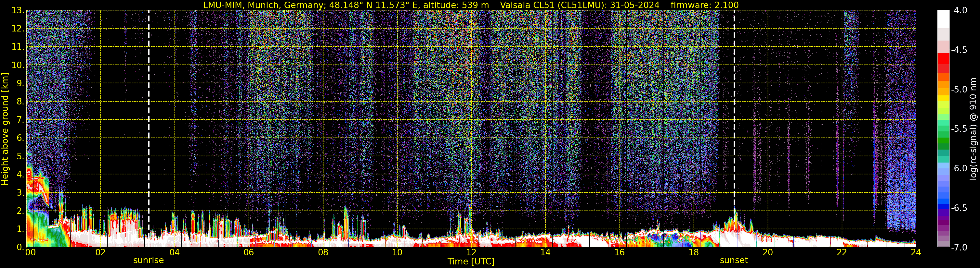Click the time tick label '04'

click(x=175, y=252)
